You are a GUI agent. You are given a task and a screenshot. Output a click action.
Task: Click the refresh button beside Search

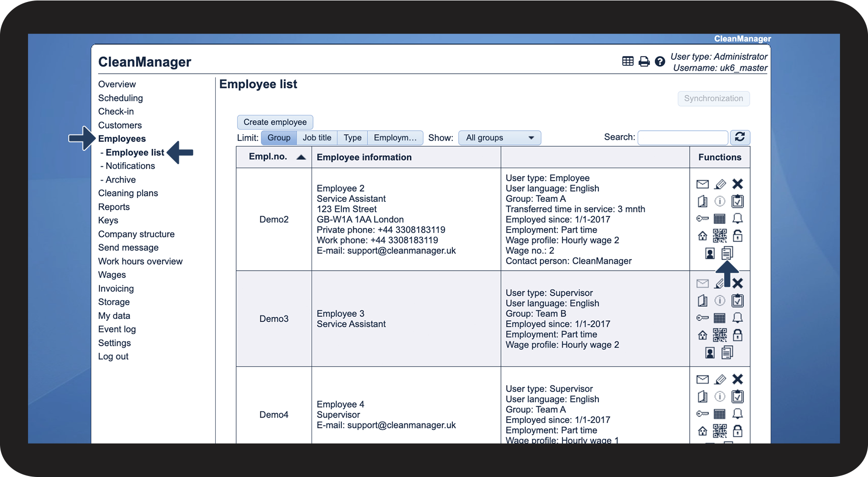coord(740,138)
